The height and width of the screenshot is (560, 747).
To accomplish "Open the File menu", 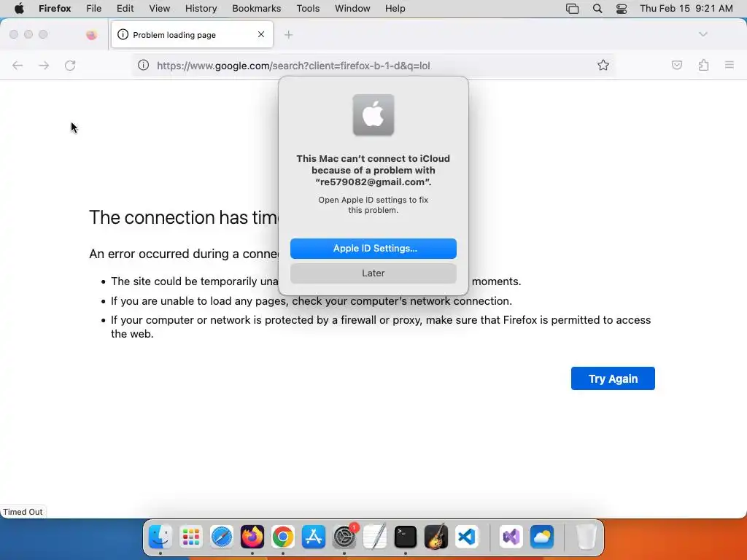I will (x=94, y=9).
